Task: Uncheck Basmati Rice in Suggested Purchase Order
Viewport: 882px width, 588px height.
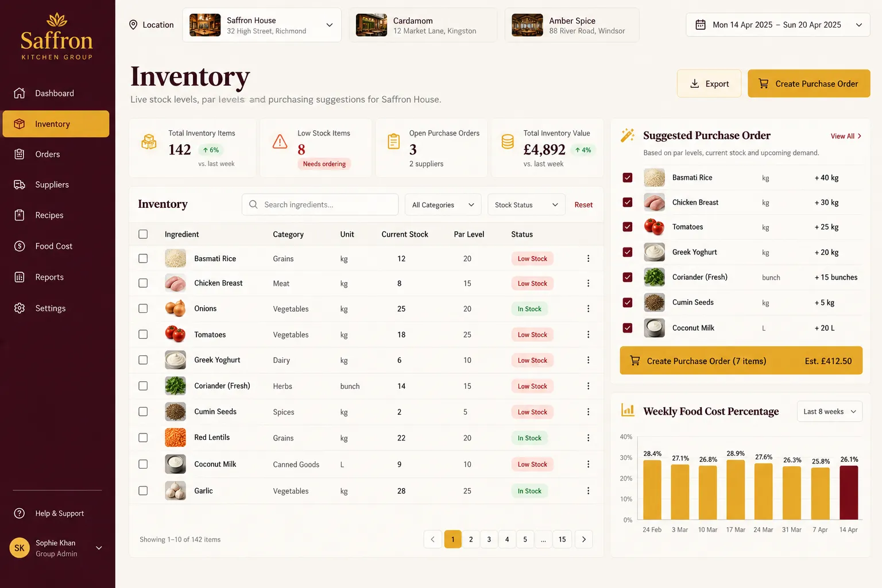Action: point(628,177)
